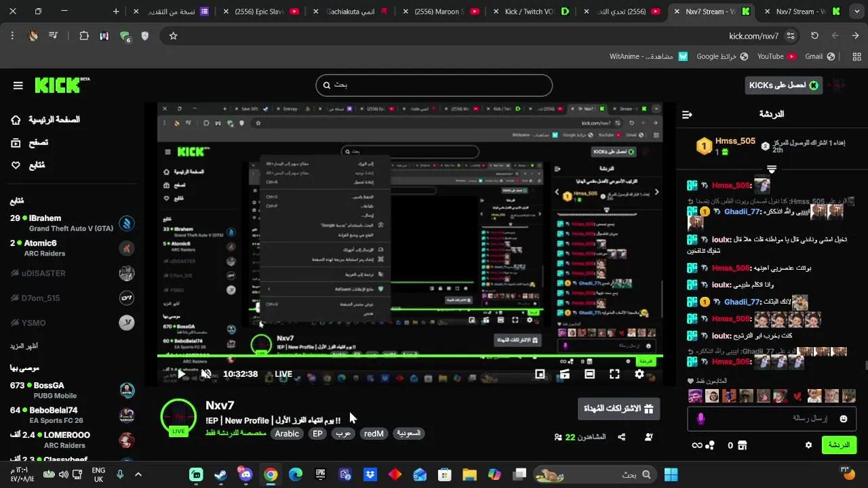The width and height of the screenshot is (868, 488).
Task: Select the عرب tag
Action: point(344,434)
